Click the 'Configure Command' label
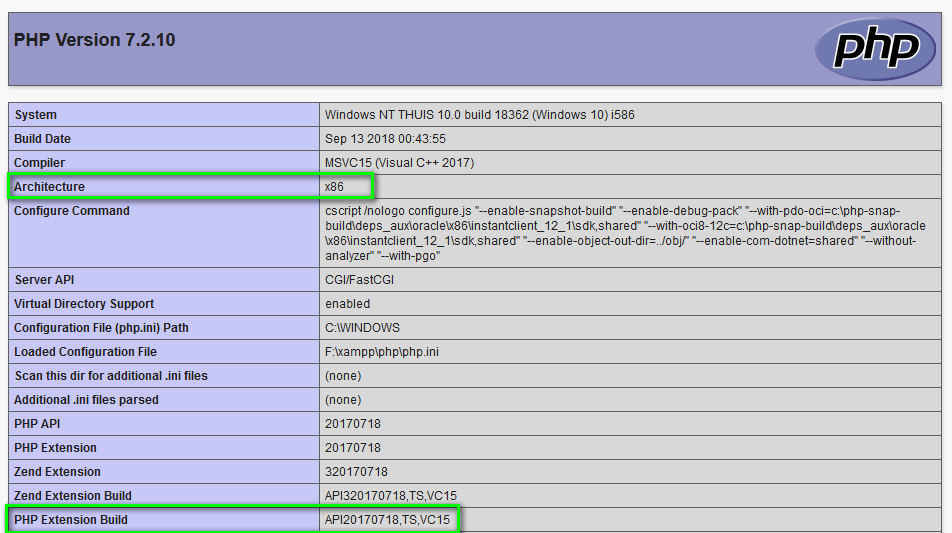 click(x=72, y=211)
